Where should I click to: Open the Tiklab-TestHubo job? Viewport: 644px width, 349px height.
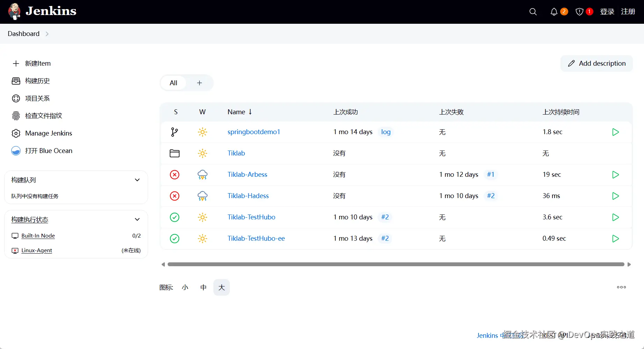(x=251, y=217)
